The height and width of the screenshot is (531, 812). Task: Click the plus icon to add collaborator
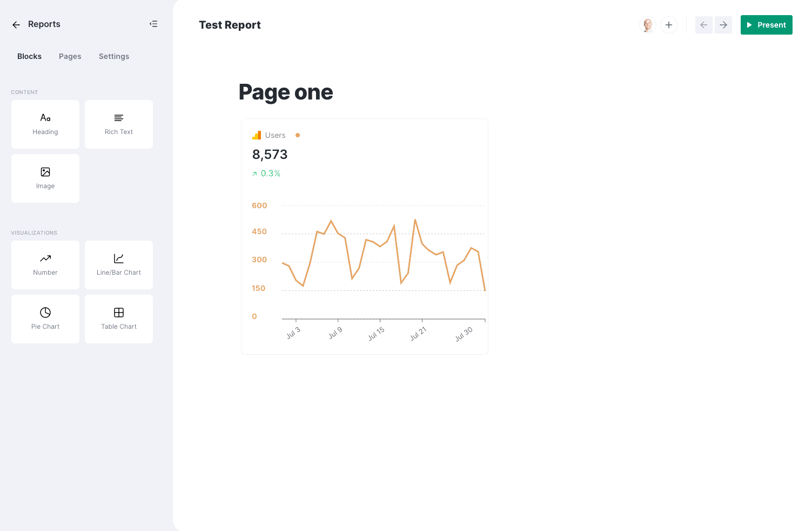tap(669, 25)
